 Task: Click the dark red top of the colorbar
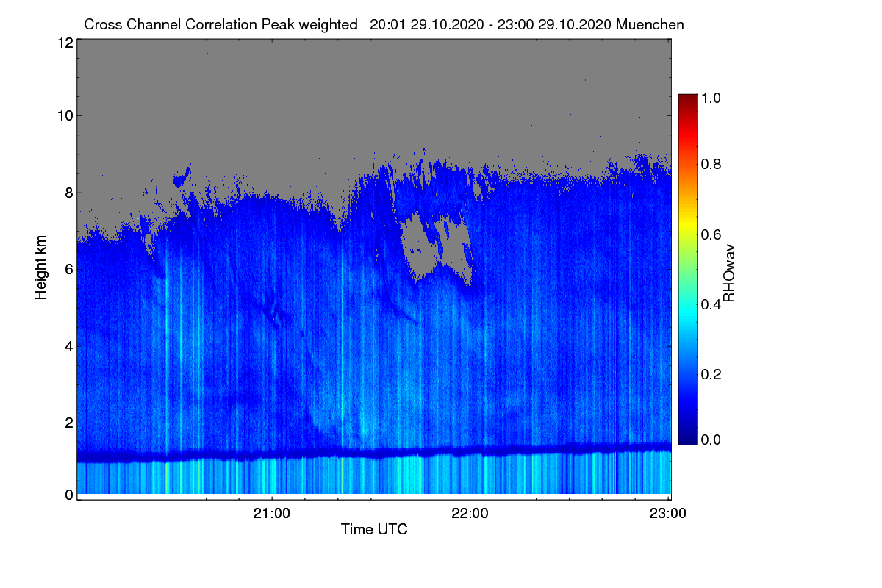(687, 99)
